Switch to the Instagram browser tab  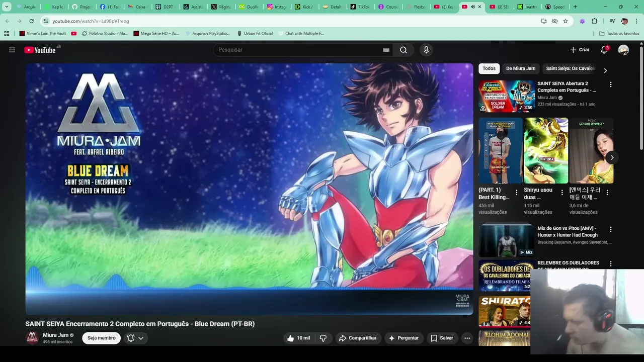[277, 7]
